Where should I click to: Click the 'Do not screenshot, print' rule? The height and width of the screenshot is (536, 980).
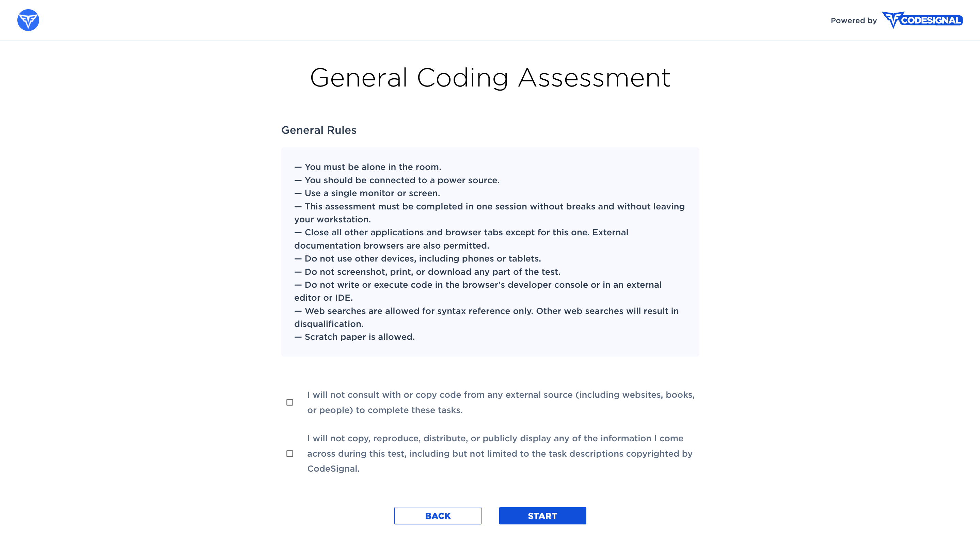click(x=427, y=272)
